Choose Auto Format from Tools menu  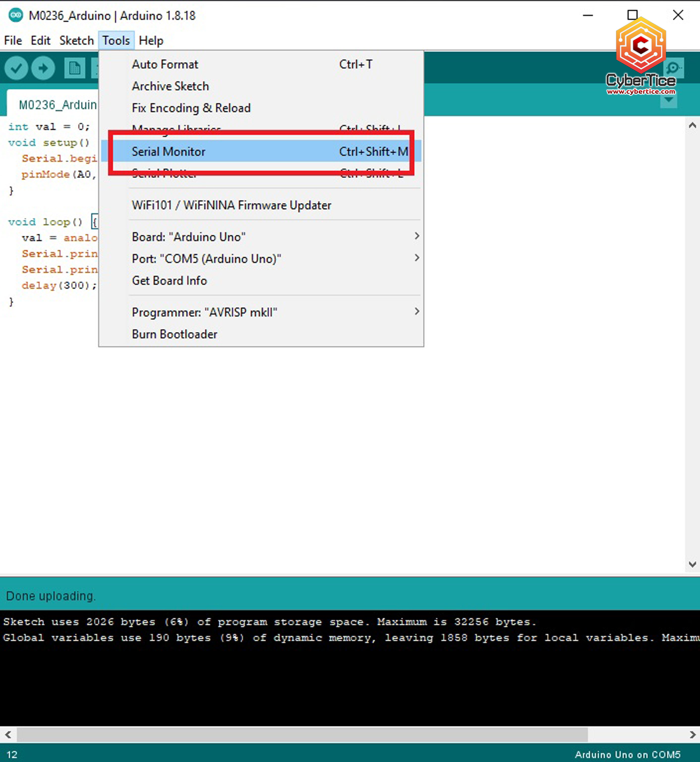pos(261,64)
